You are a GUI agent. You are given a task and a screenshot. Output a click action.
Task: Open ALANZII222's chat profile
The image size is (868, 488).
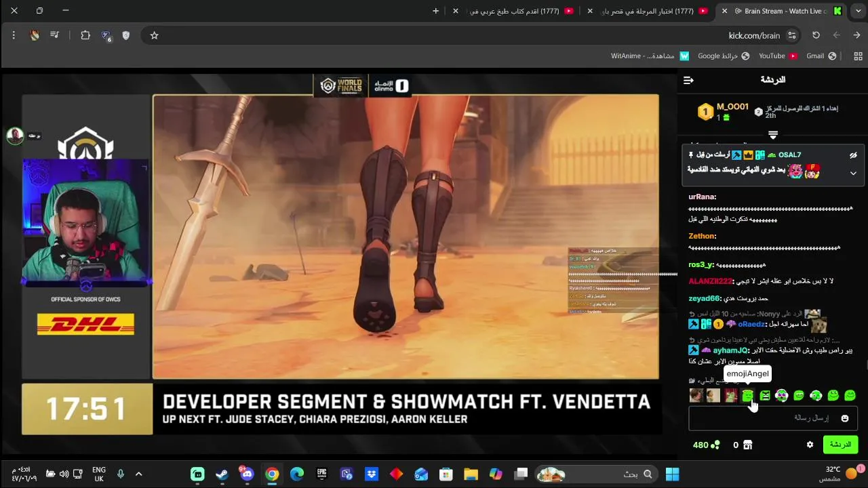coord(711,281)
